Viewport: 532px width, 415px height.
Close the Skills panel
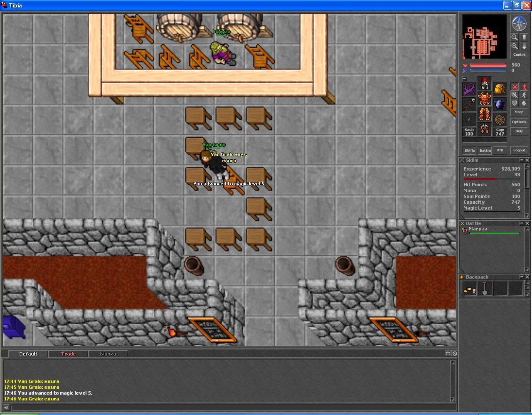point(527,160)
